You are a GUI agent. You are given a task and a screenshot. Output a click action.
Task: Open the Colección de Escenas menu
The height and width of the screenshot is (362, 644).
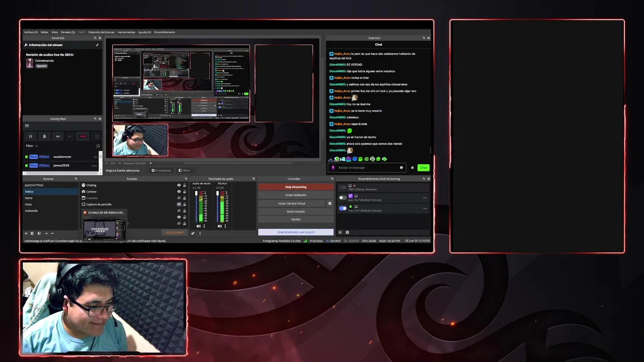101,32
